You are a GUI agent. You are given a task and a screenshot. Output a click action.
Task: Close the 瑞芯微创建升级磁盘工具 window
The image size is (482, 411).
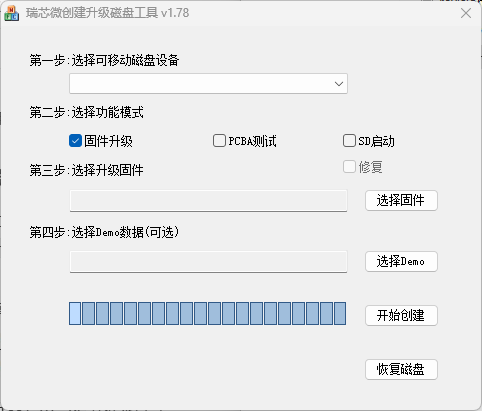coord(466,13)
